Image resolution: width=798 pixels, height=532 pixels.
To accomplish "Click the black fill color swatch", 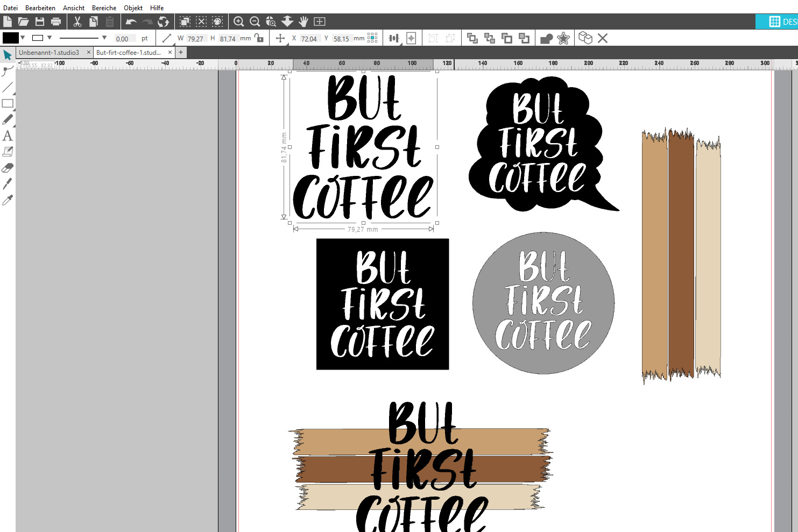I will pos(11,38).
